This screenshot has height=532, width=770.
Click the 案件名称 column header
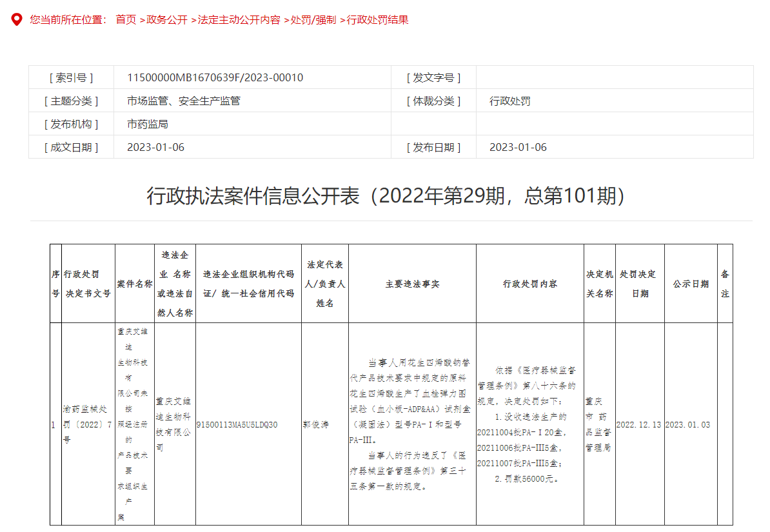coord(135,284)
